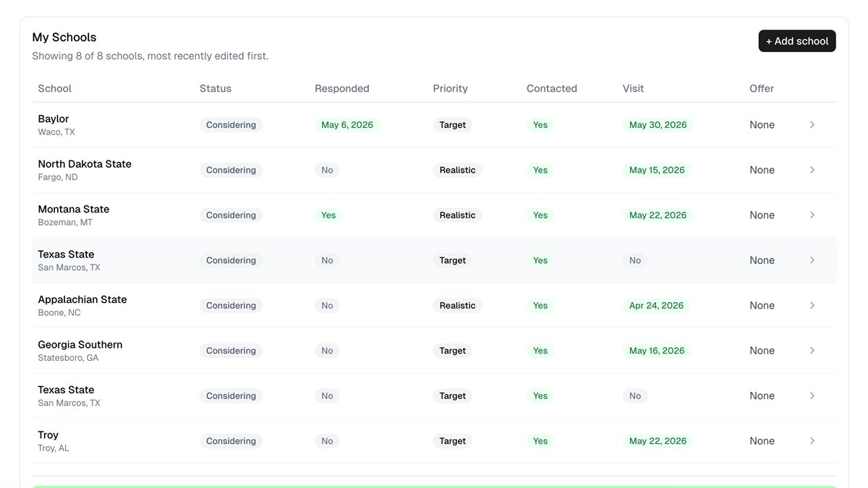Click the Status column header
Screen dimensions: 868x488
pos(216,88)
